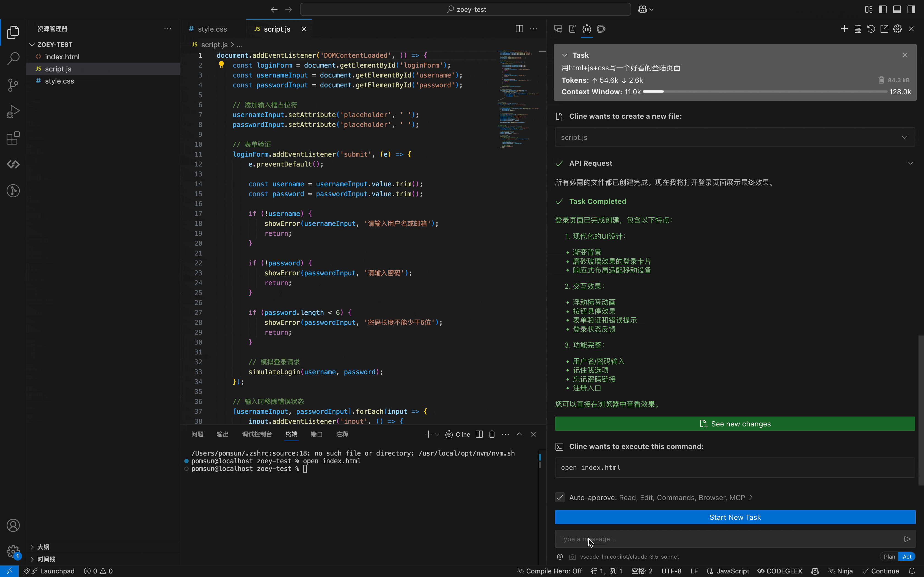Expand the API Request details chevron
The image size is (924, 577).
[x=910, y=163]
